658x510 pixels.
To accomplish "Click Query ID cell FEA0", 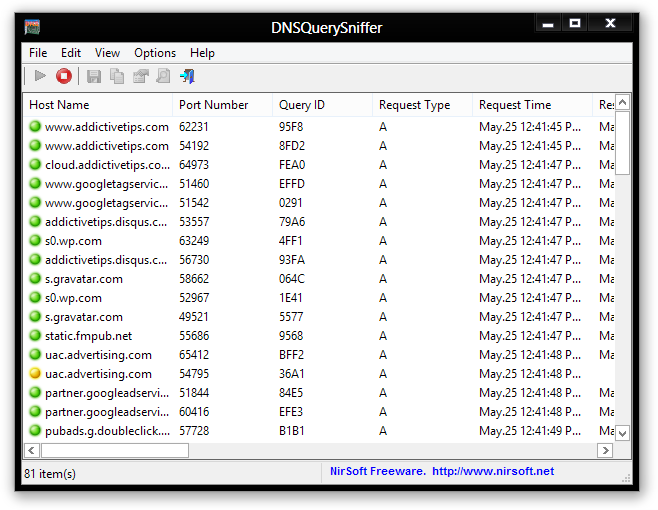I will point(292,165).
